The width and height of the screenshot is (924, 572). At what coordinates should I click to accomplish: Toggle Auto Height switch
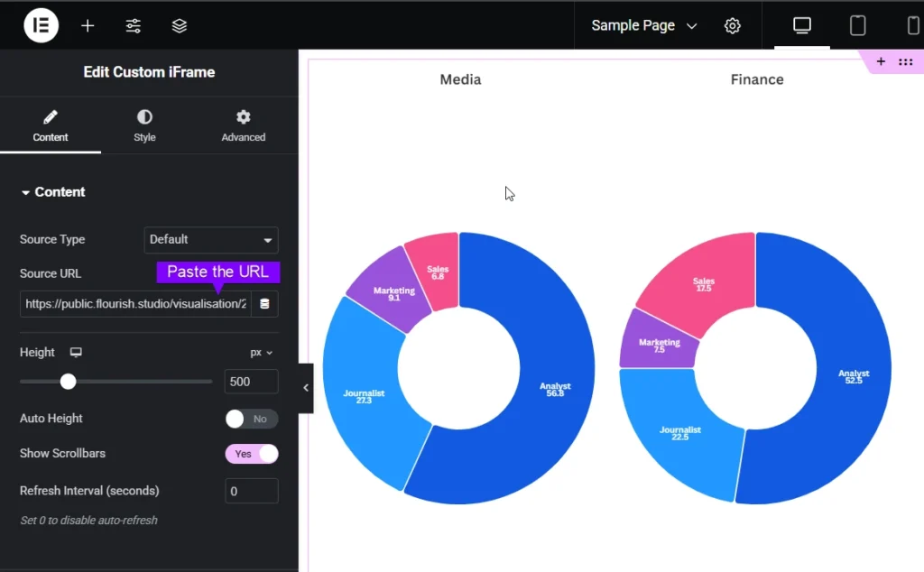tap(252, 419)
